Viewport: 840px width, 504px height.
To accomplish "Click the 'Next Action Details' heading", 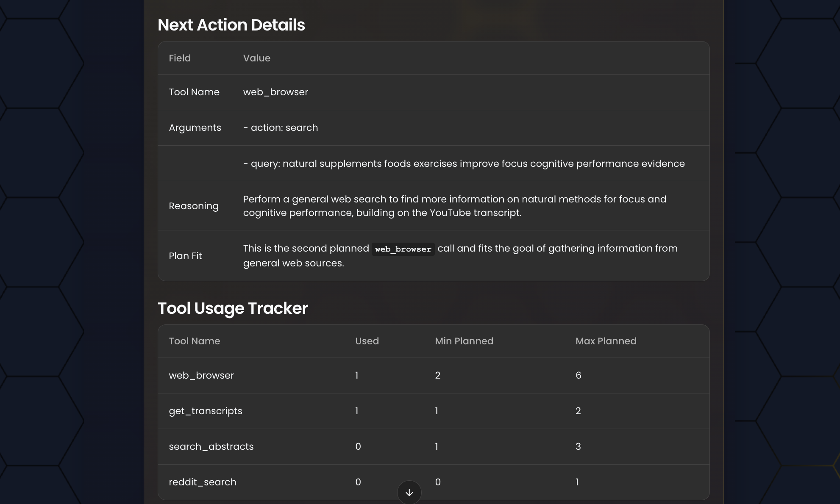I will (231, 25).
